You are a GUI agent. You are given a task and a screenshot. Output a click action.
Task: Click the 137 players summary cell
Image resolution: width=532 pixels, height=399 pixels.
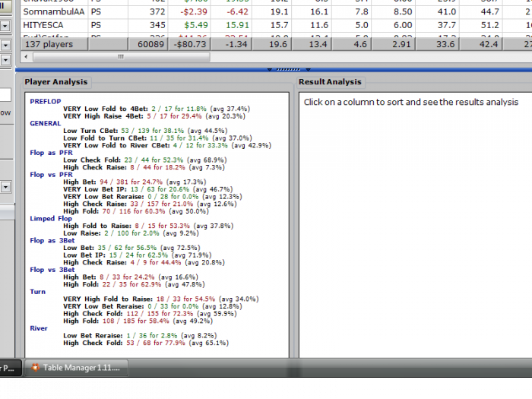pos(54,44)
